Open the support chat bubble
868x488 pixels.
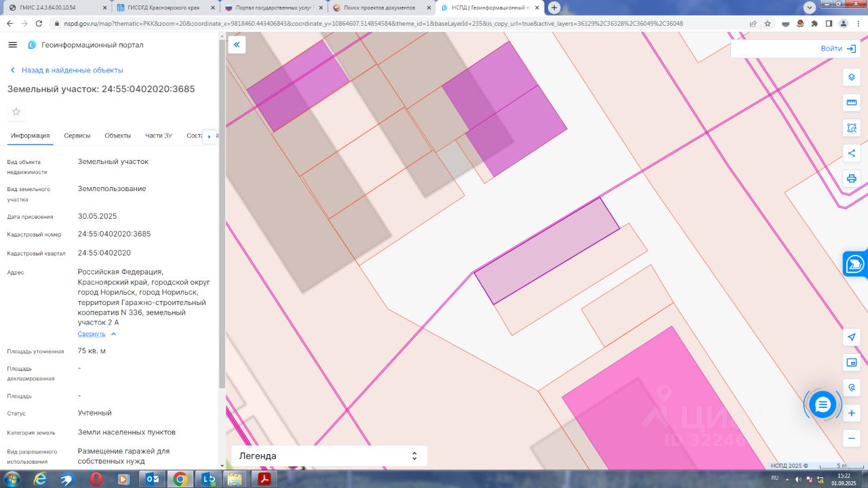823,405
